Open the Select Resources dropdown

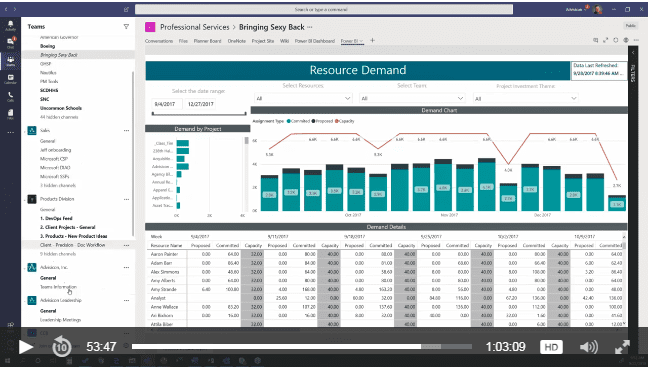click(x=303, y=98)
